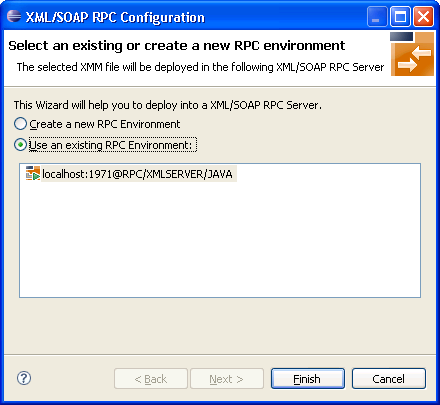Image resolution: width=440 pixels, height=405 pixels.
Task: Minimize the configuration dialog window
Action: (377, 16)
